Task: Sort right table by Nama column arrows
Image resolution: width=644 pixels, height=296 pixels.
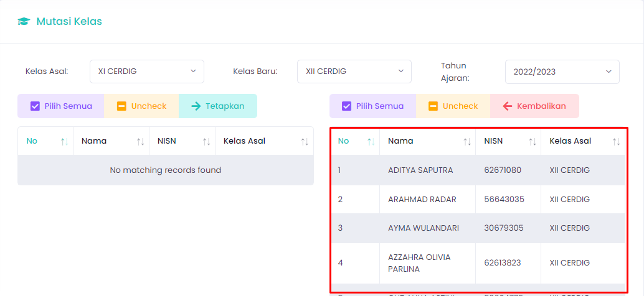Action: pyautogui.click(x=466, y=142)
